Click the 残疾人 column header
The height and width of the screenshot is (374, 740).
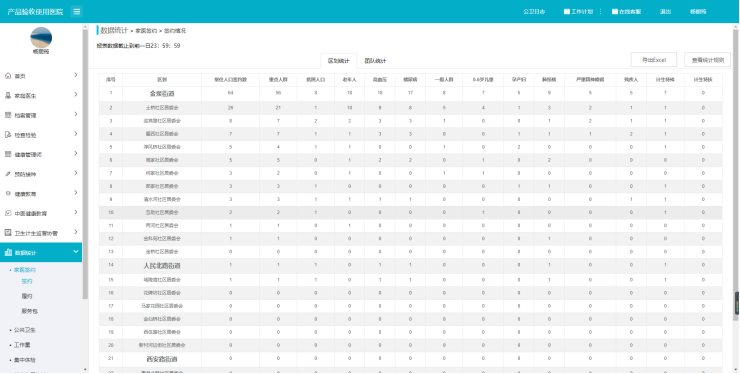coord(631,80)
